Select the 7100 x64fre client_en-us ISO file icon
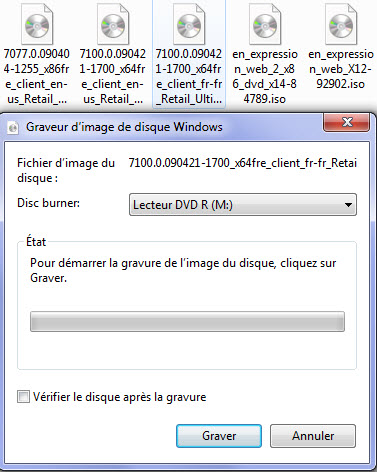This screenshot has width=377, height=472. [113, 24]
